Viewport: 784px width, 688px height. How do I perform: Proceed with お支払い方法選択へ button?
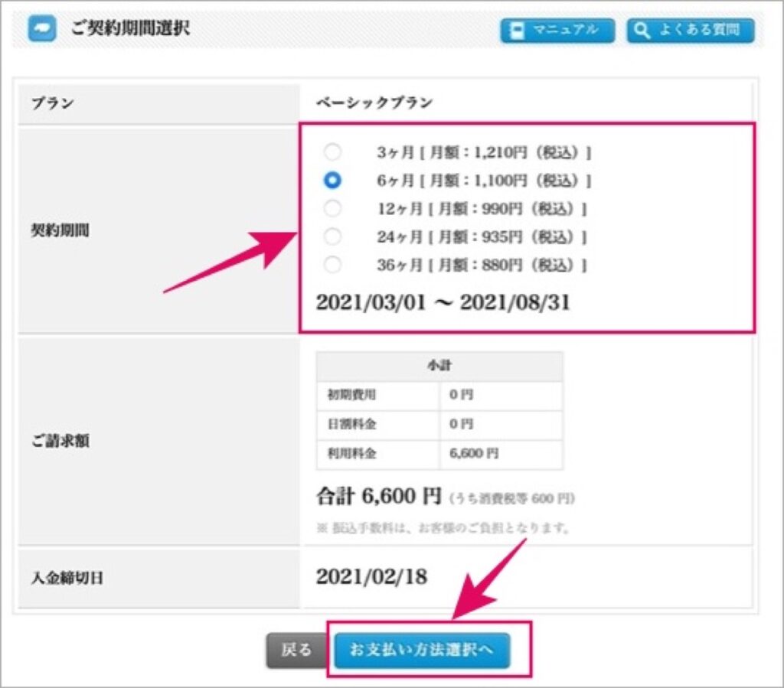(422, 650)
